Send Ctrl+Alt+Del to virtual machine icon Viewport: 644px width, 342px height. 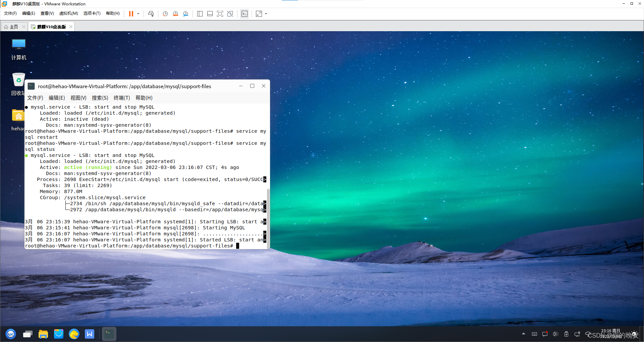coord(151,14)
